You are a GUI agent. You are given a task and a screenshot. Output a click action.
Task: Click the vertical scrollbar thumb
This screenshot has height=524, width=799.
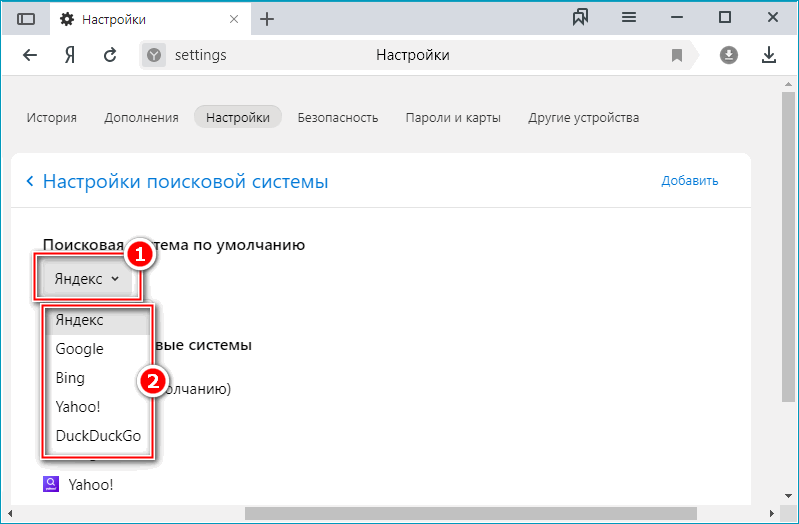789,247
